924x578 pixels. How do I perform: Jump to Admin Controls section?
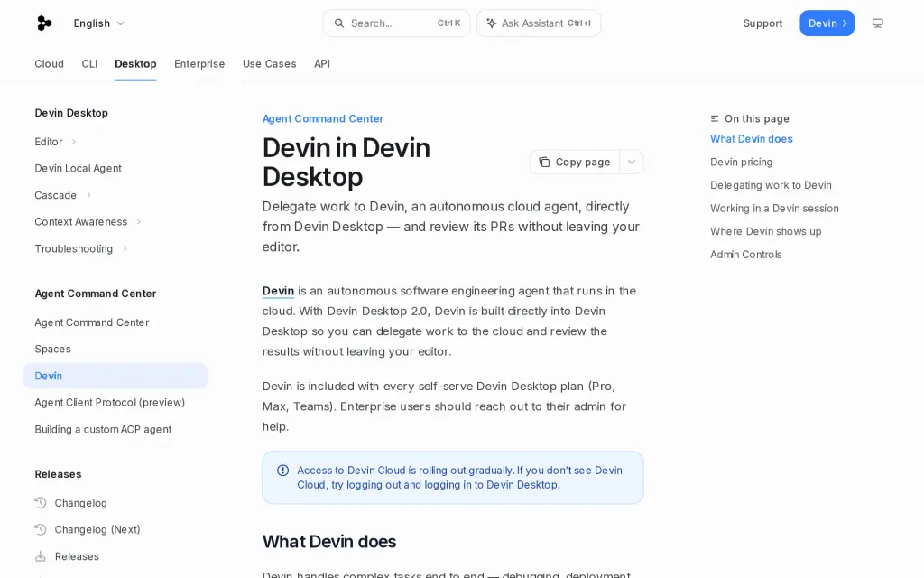[746, 254]
